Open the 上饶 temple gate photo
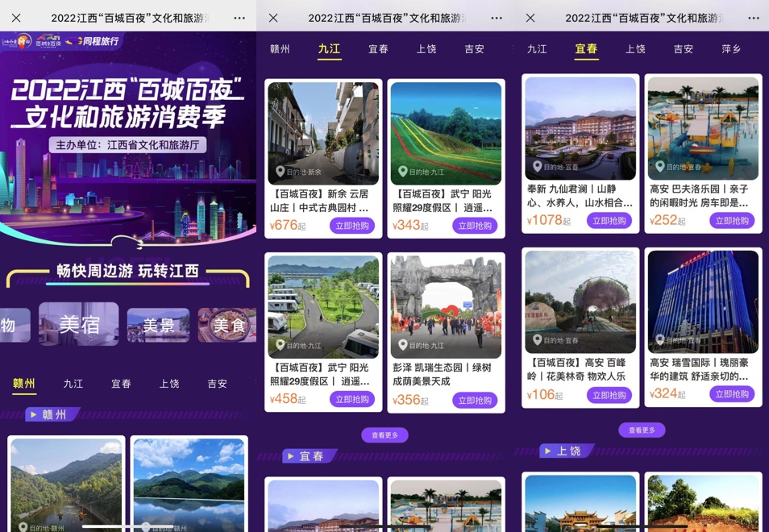 (x=580, y=504)
